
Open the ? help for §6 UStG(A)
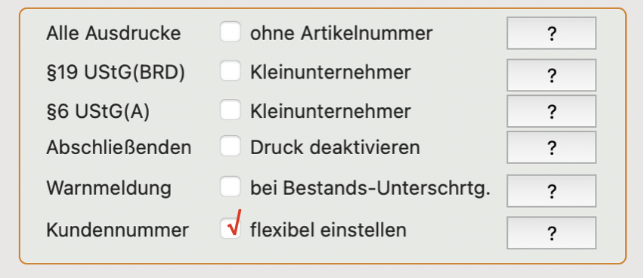(551, 111)
